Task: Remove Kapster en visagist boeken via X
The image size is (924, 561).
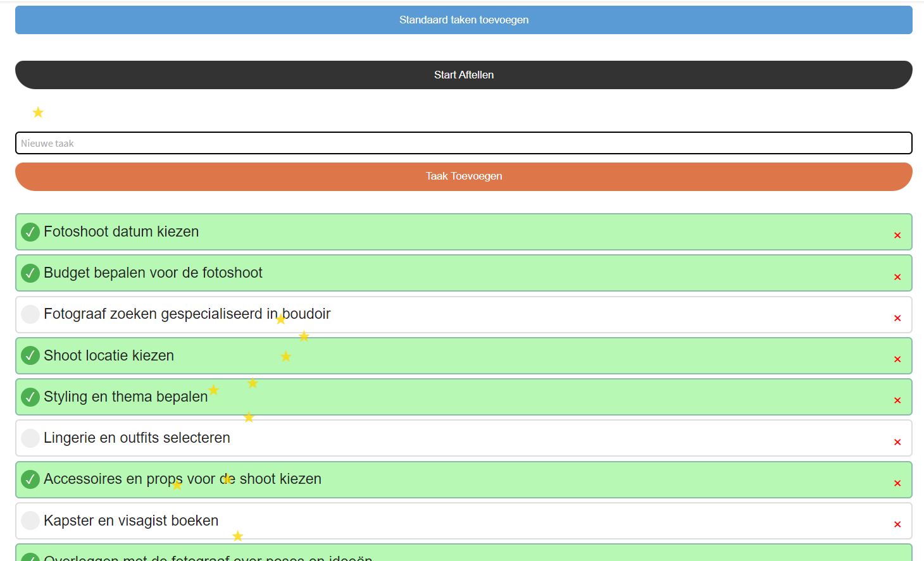Action: point(897,524)
